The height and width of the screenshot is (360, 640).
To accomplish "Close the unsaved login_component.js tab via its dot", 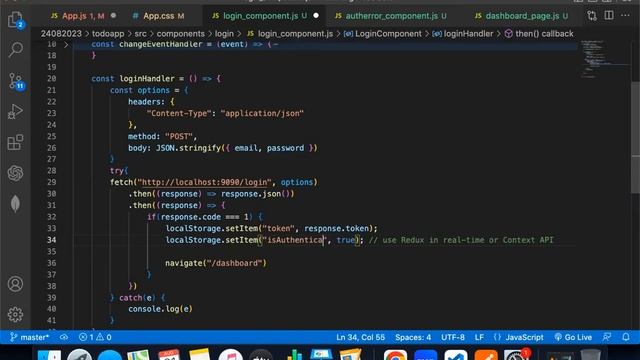I will click(316, 16).
